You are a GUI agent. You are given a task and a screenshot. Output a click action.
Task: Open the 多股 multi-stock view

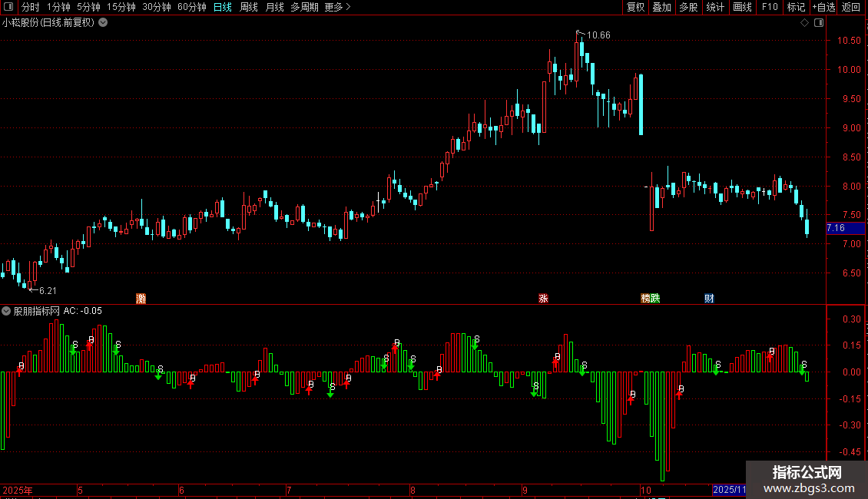689,7
